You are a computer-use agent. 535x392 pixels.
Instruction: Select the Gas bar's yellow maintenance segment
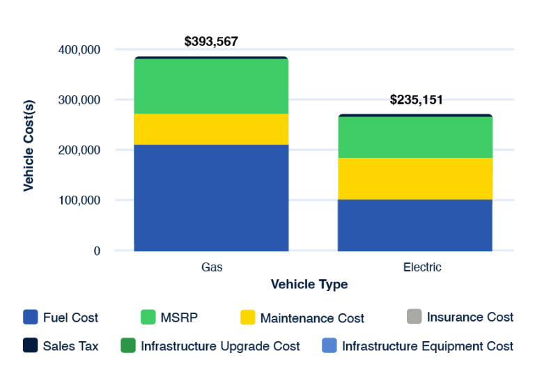tap(211, 129)
